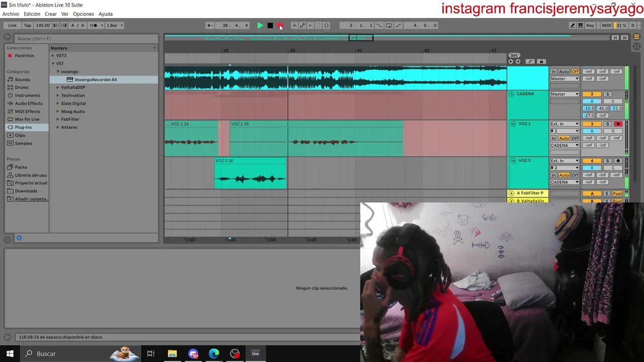
Task: Toggle the Automation Arm button
Action: tap(302, 25)
